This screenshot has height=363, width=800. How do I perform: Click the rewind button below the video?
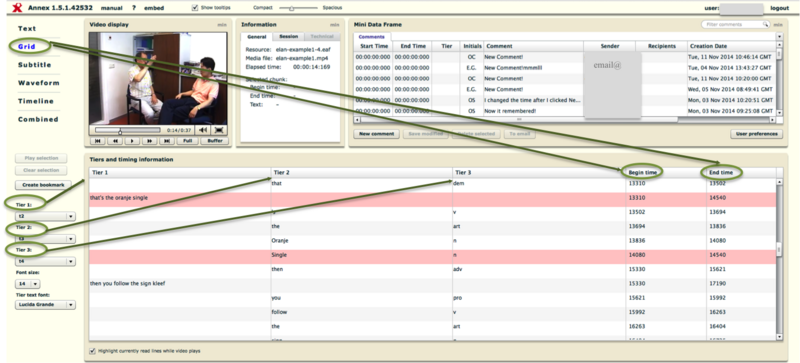pos(115,141)
